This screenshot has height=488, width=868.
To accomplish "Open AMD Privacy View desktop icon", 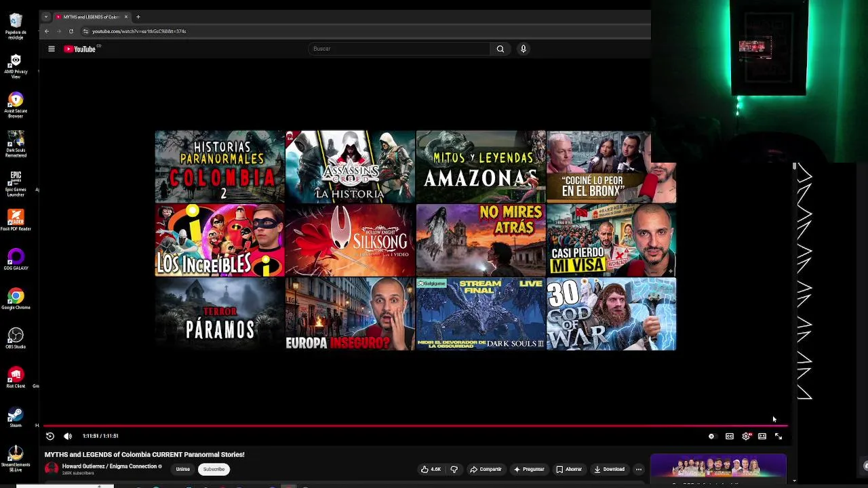I will (x=16, y=66).
